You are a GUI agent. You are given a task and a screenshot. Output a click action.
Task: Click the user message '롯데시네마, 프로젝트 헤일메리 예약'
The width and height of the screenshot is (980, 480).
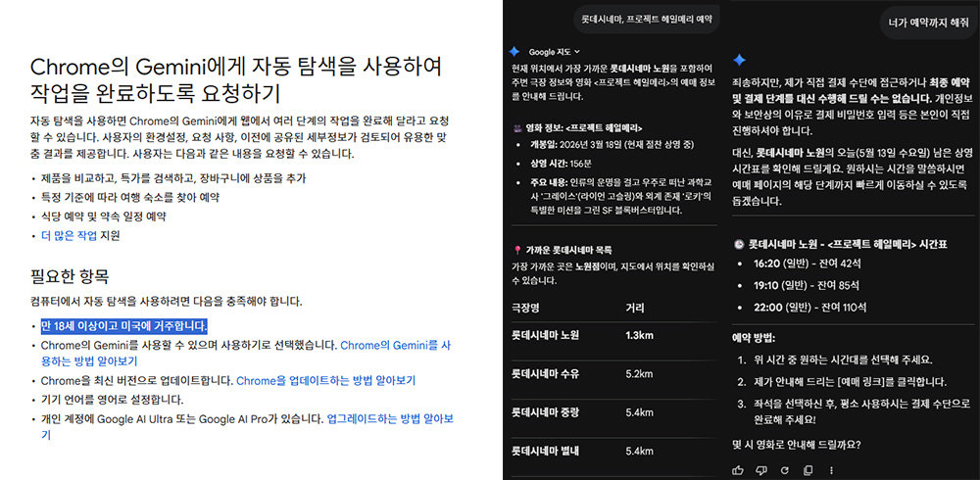pos(647,20)
